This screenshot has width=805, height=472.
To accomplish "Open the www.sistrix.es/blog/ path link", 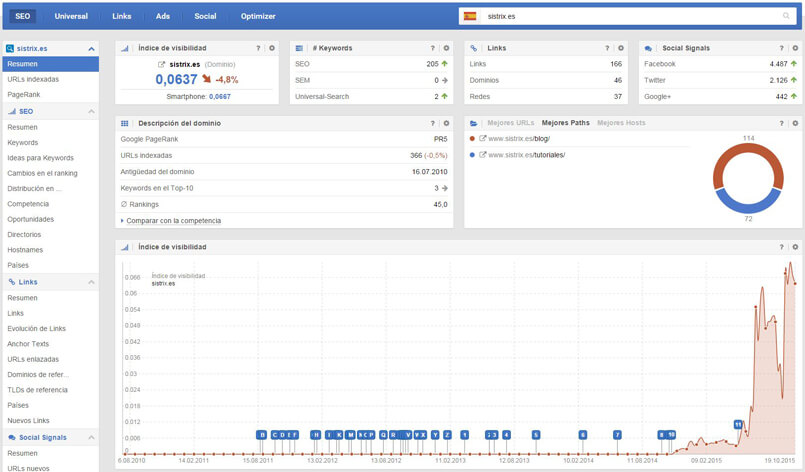I will pos(519,139).
